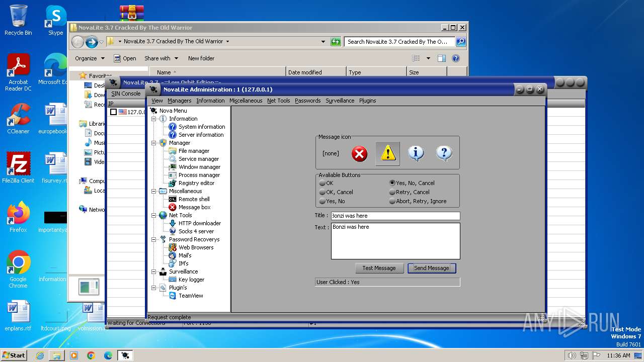Open the FileZilla Client desktop icon
Screen dimensions: 644x362
[x=18, y=167]
